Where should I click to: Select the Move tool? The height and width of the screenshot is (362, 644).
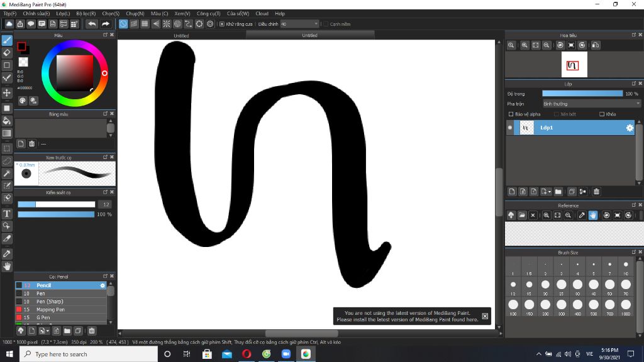pos(7,92)
